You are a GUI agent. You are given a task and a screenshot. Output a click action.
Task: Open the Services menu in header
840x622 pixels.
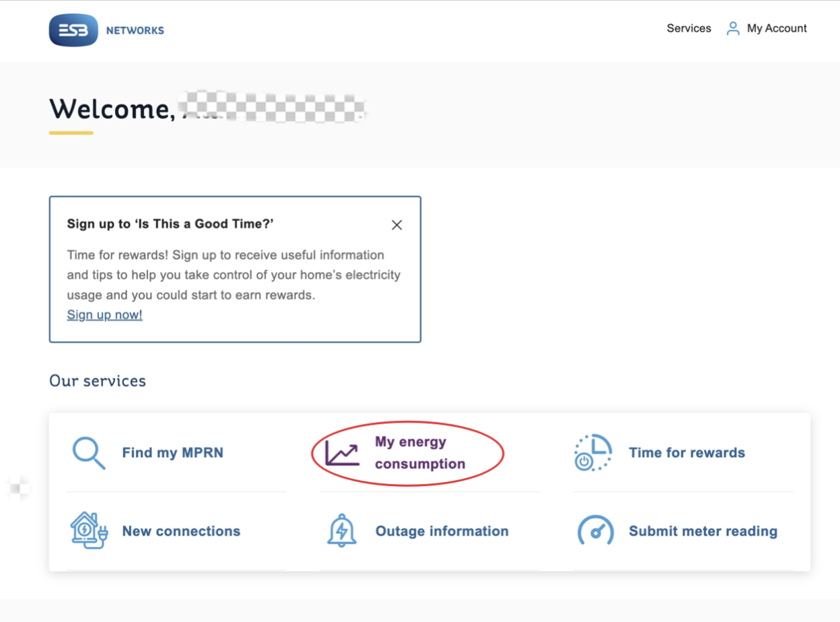click(x=689, y=28)
